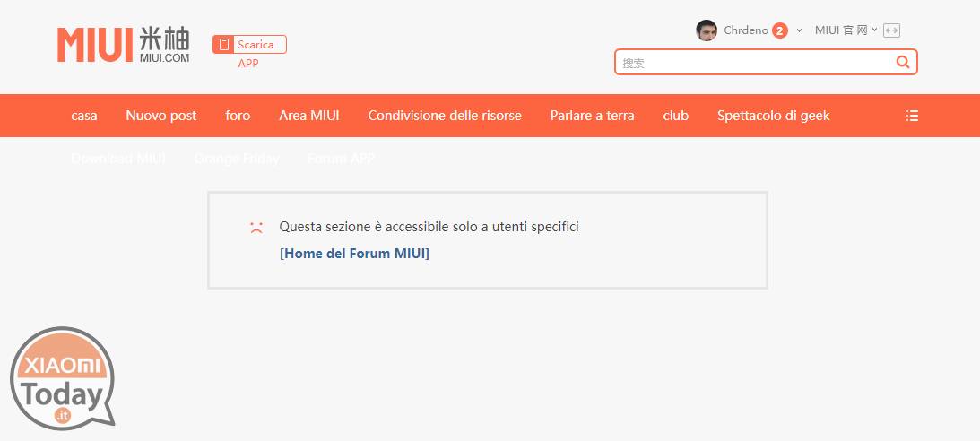Open the club navigation item
The image size is (980, 441).
pos(675,116)
